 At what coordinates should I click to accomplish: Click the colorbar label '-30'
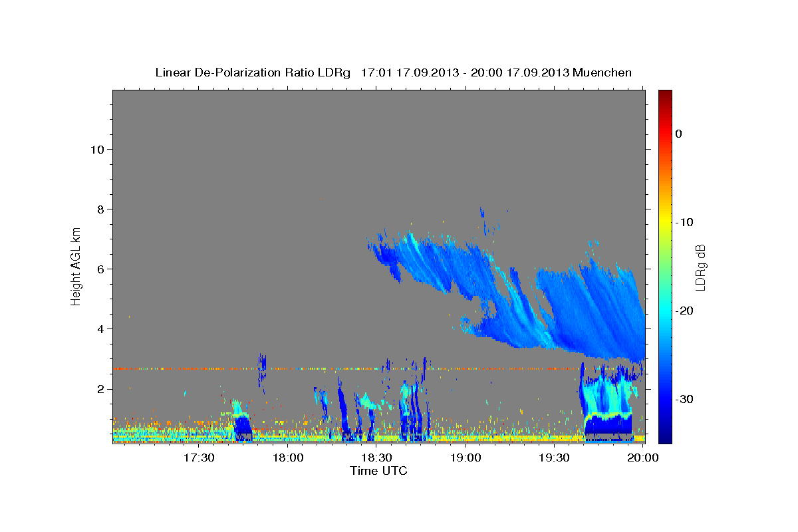(x=684, y=399)
